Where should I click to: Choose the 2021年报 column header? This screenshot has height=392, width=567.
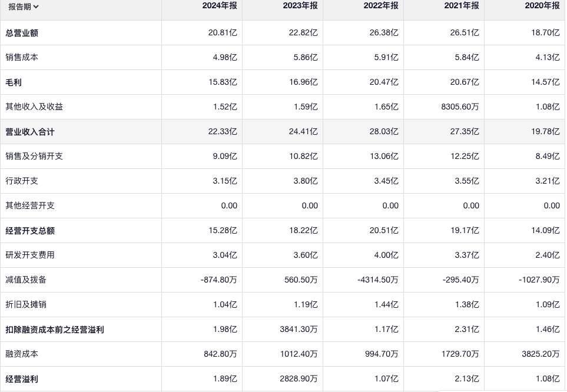click(462, 5)
